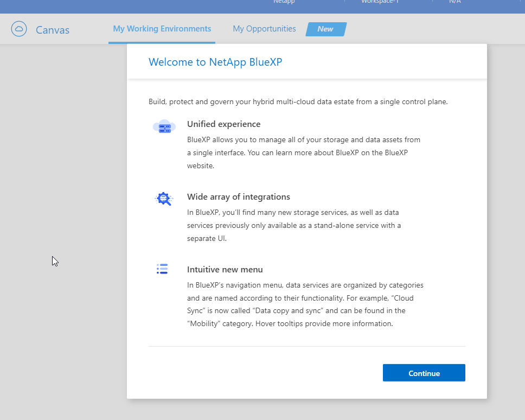This screenshot has height=420, width=525.
Task: Click the Canvas cloud icon
Action: coord(19,29)
